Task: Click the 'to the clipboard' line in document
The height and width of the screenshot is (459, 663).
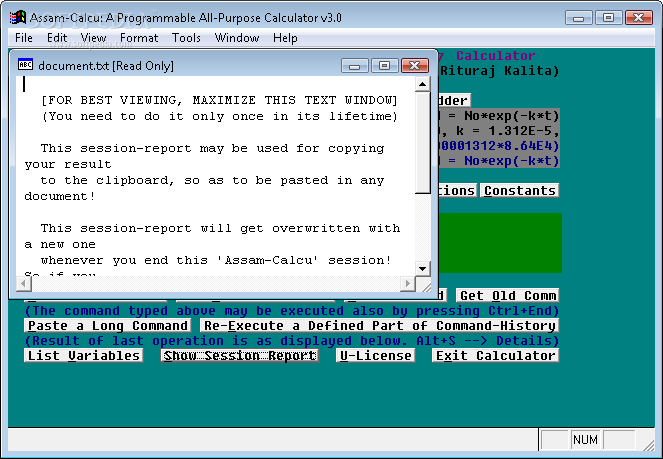Action: pyautogui.click(x=212, y=180)
